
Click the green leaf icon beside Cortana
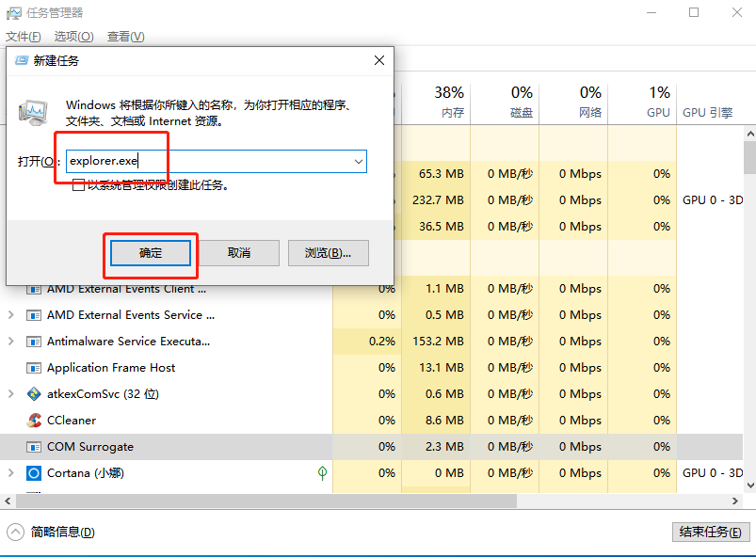323,472
